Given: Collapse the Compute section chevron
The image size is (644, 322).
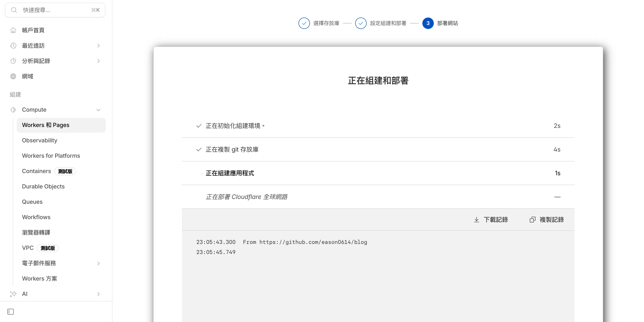Looking at the screenshot, I should (x=98, y=110).
